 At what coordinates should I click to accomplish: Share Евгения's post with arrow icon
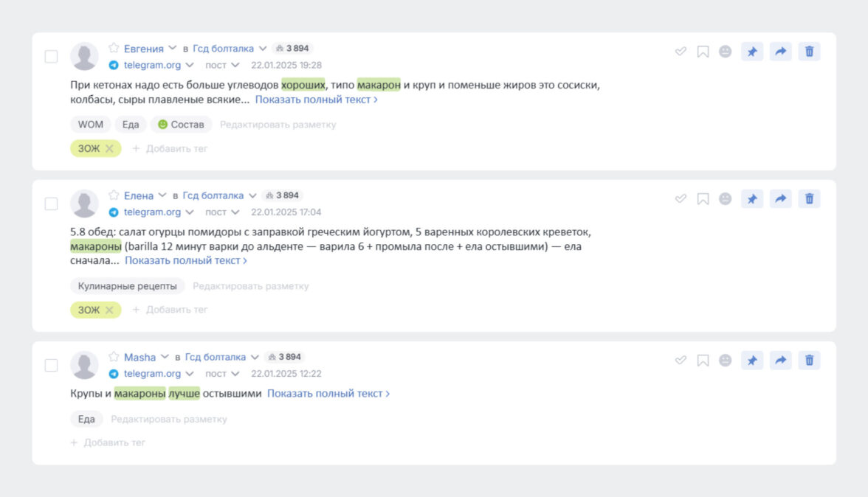781,52
